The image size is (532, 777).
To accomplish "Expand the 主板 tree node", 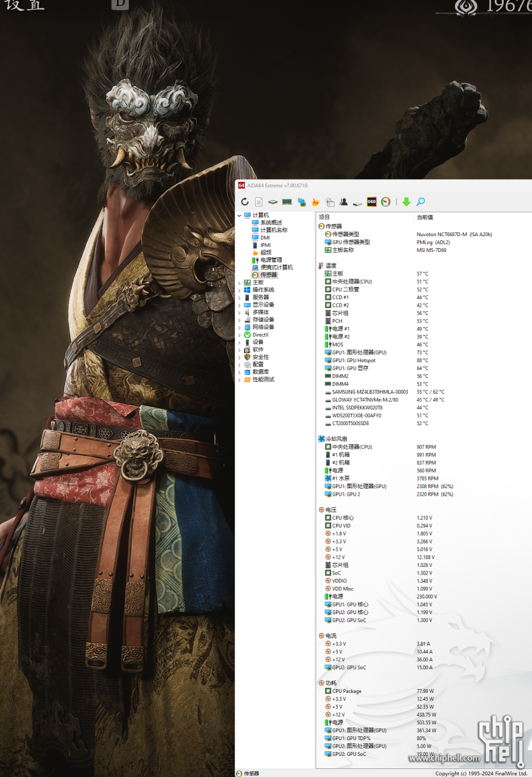I will point(239,283).
